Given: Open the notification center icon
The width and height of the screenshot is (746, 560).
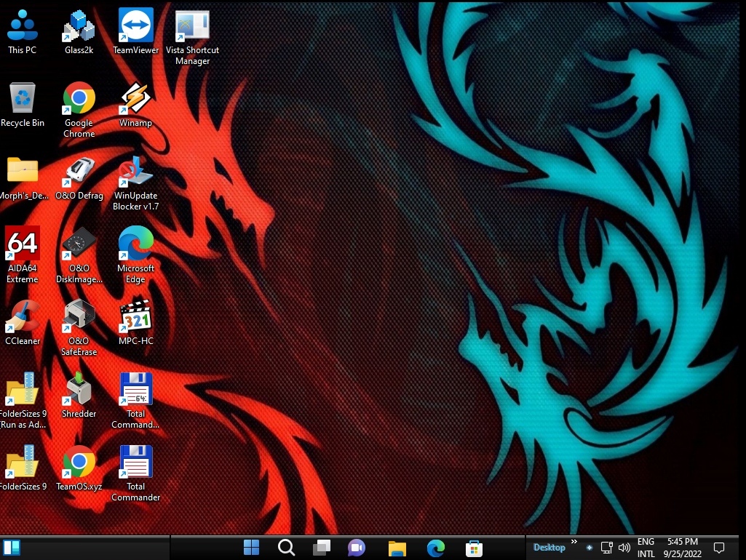Looking at the screenshot, I should coord(719,548).
